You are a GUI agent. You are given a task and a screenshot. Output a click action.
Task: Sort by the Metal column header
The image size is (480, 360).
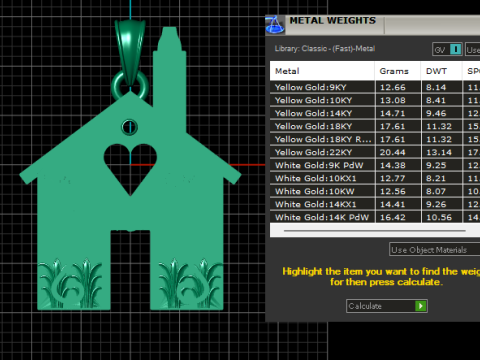322,71
